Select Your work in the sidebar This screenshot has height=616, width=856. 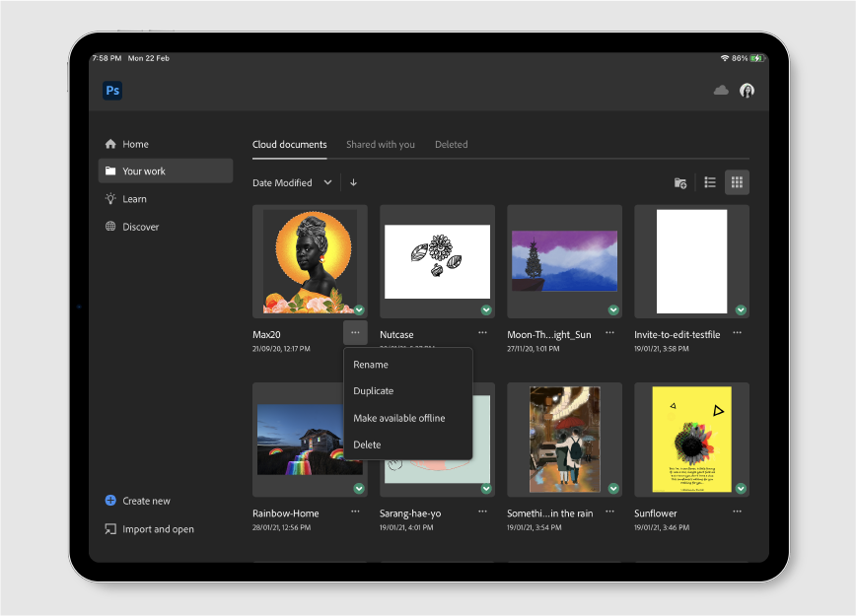pyautogui.click(x=166, y=171)
